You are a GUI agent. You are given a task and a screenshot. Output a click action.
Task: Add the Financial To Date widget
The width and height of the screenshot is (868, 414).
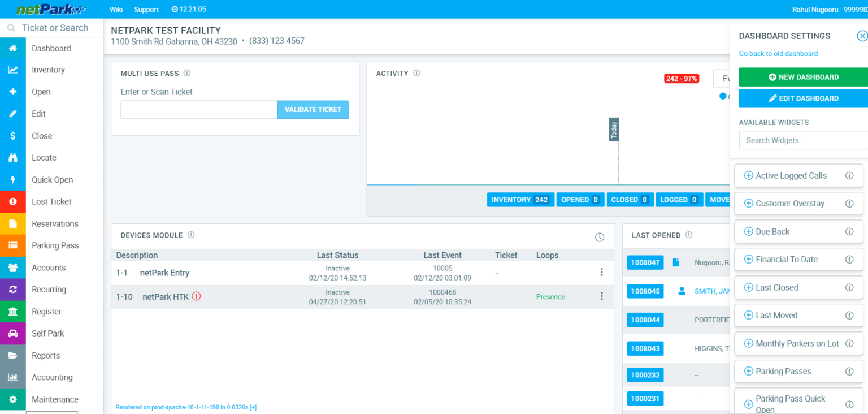[748, 260]
